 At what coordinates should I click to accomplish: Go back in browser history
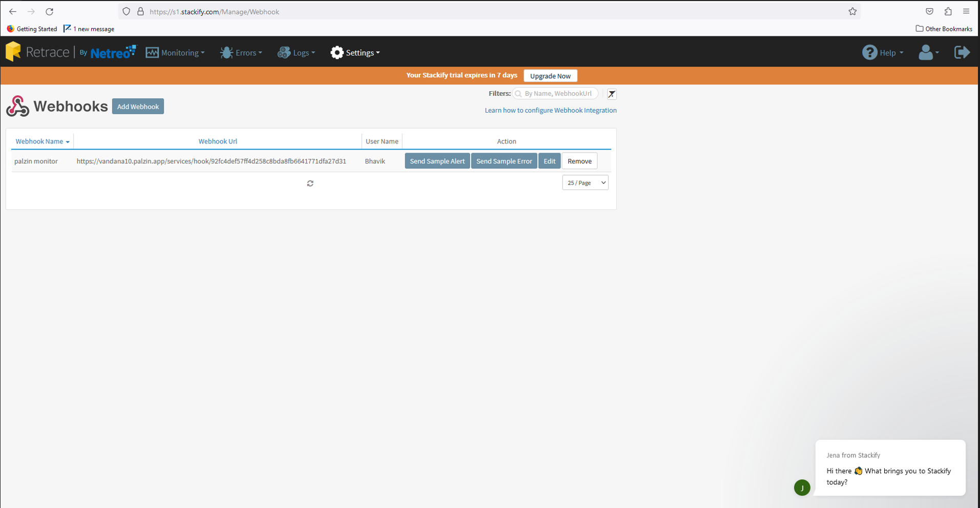click(13, 11)
